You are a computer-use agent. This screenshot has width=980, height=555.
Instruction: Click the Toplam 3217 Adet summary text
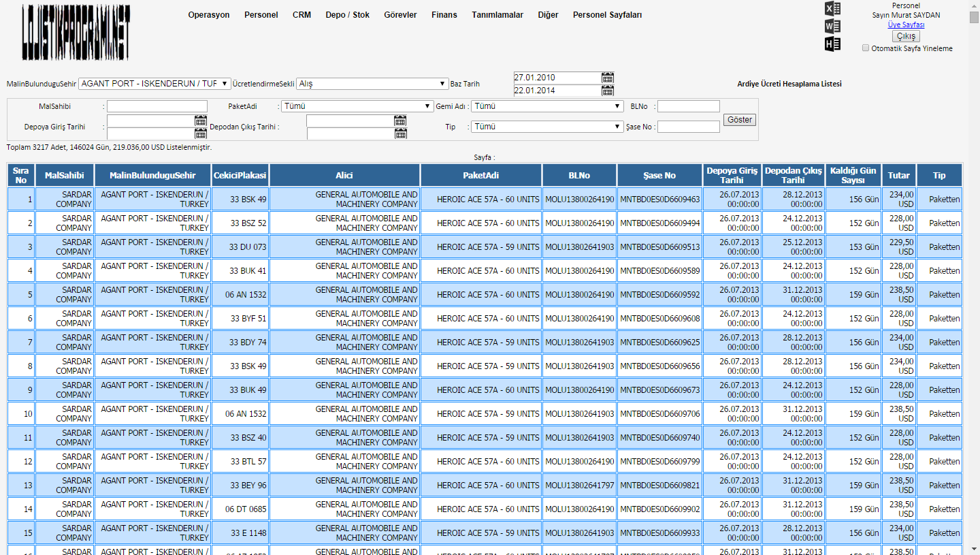pyautogui.click(x=109, y=147)
